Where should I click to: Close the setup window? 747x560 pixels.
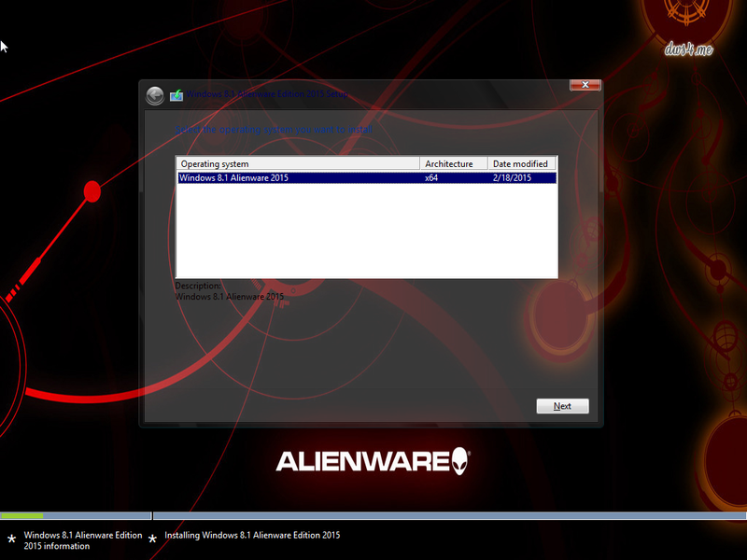tap(585, 85)
